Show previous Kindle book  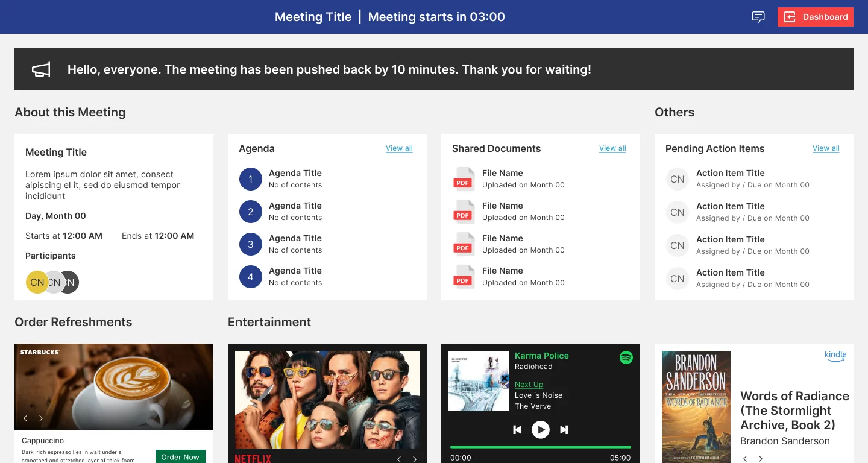click(x=745, y=459)
